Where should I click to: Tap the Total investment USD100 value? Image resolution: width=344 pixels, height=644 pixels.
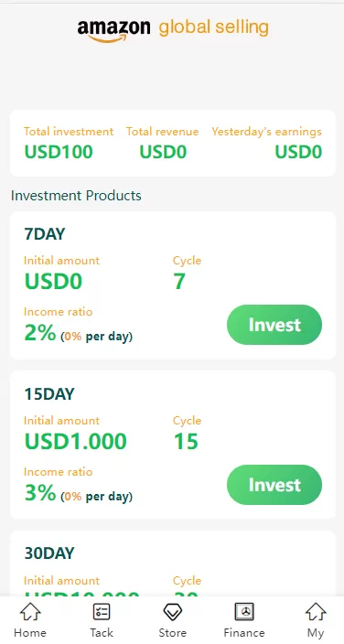[59, 152]
